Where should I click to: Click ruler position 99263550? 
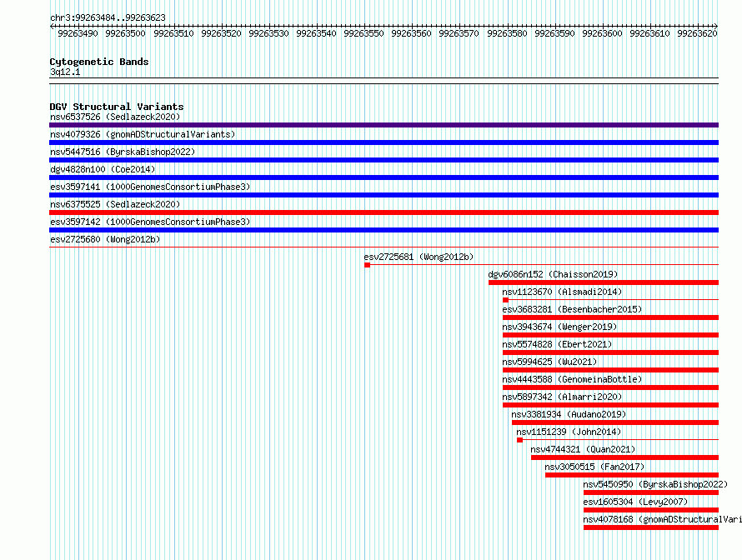click(x=363, y=33)
